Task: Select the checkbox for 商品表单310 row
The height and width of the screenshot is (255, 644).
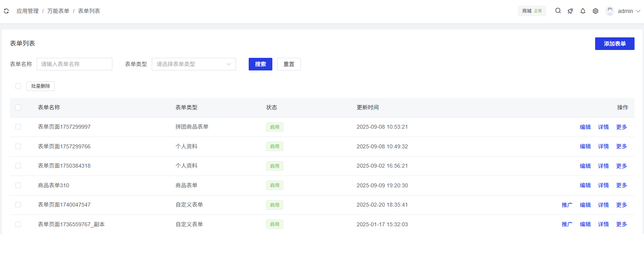Action: click(18, 185)
